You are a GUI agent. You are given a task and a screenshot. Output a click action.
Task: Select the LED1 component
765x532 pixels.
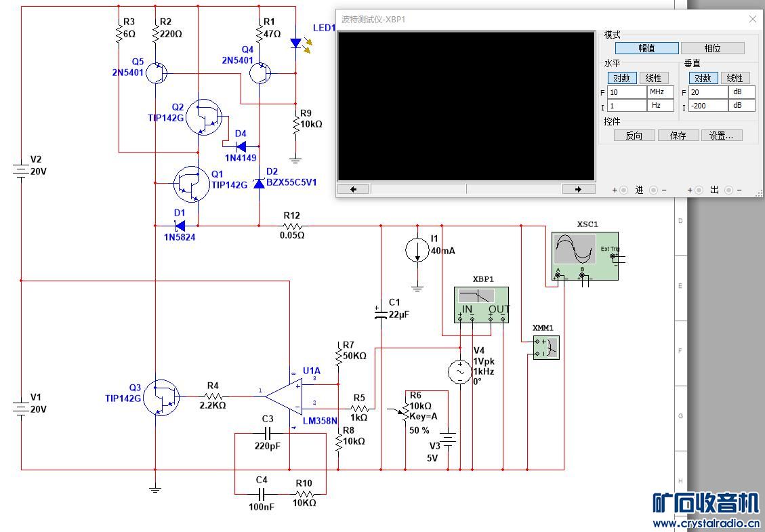point(296,43)
